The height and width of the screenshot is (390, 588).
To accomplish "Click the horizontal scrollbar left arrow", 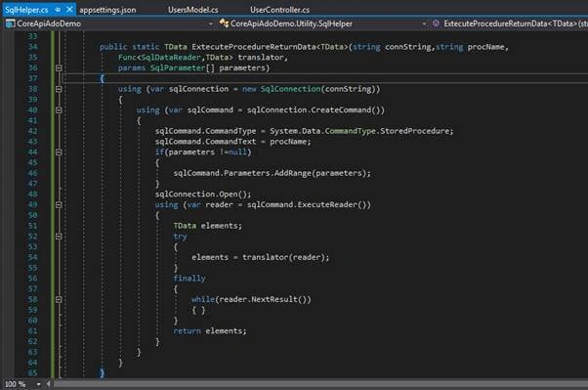I will (48, 384).
